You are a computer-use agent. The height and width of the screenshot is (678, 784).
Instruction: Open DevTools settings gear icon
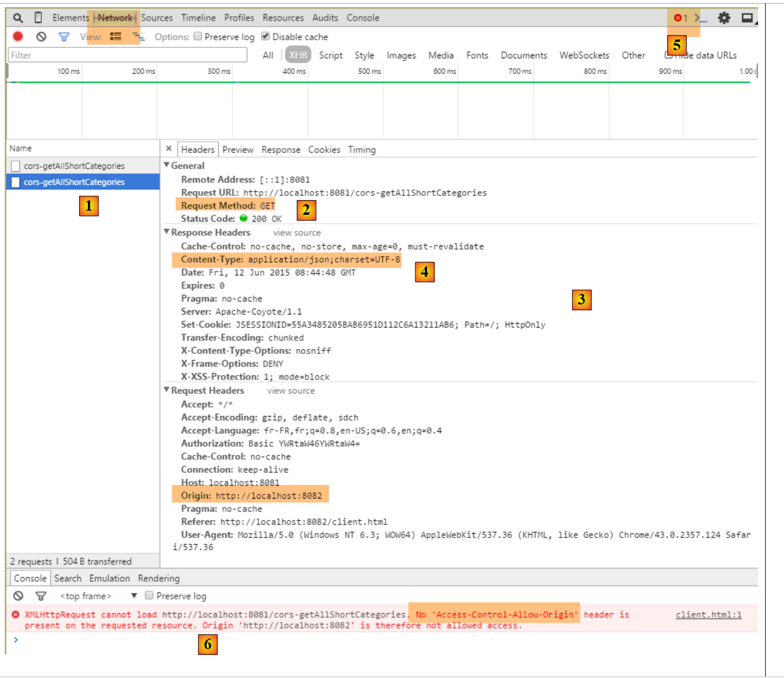point(724,18)
